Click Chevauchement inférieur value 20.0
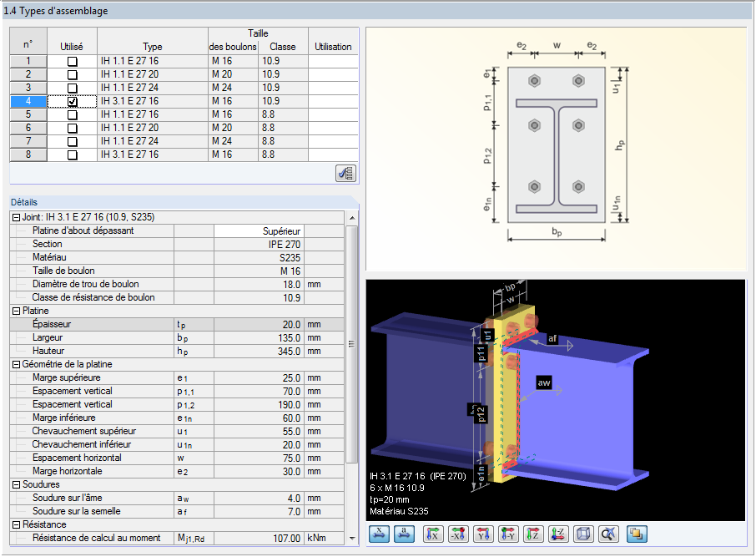The image size is (756, 557). click(259, 445)
